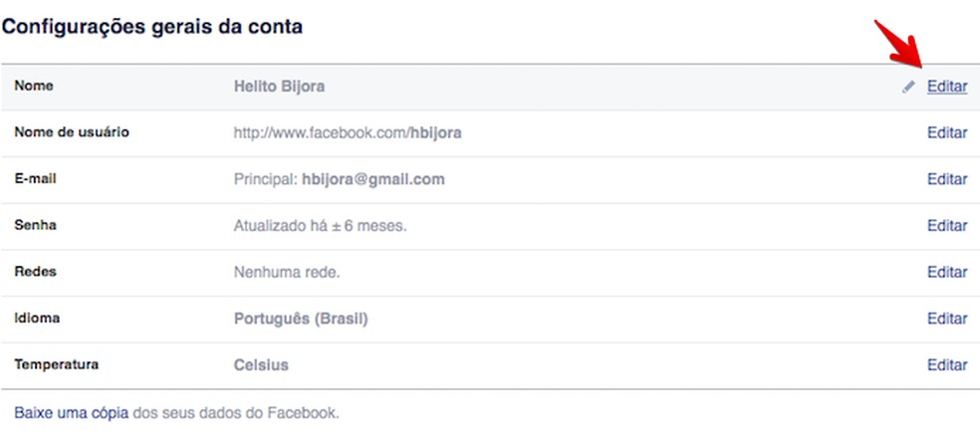The image size is (980, 435).
Task: Select the Redes row label
Action: [x=35, y=272]
